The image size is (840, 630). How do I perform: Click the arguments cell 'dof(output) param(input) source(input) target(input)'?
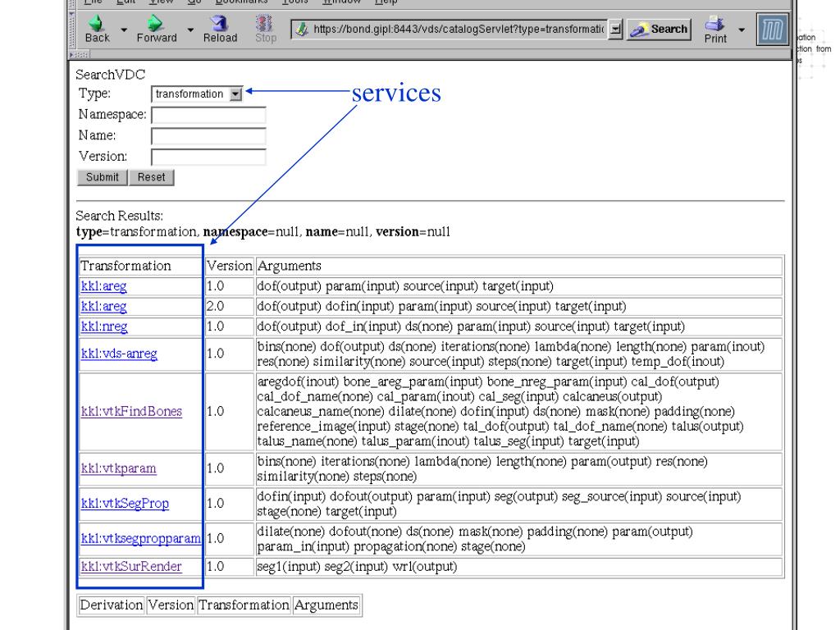[518, 286]
